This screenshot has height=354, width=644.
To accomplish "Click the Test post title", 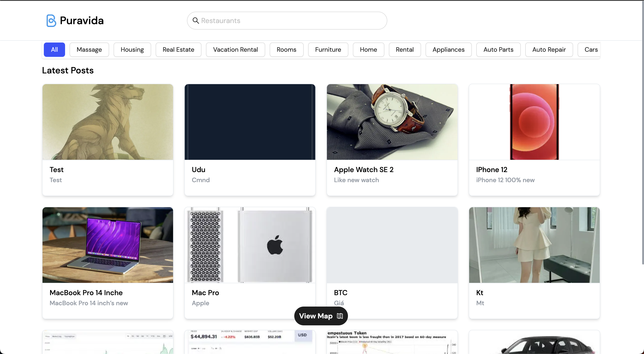I will (57, 170).
